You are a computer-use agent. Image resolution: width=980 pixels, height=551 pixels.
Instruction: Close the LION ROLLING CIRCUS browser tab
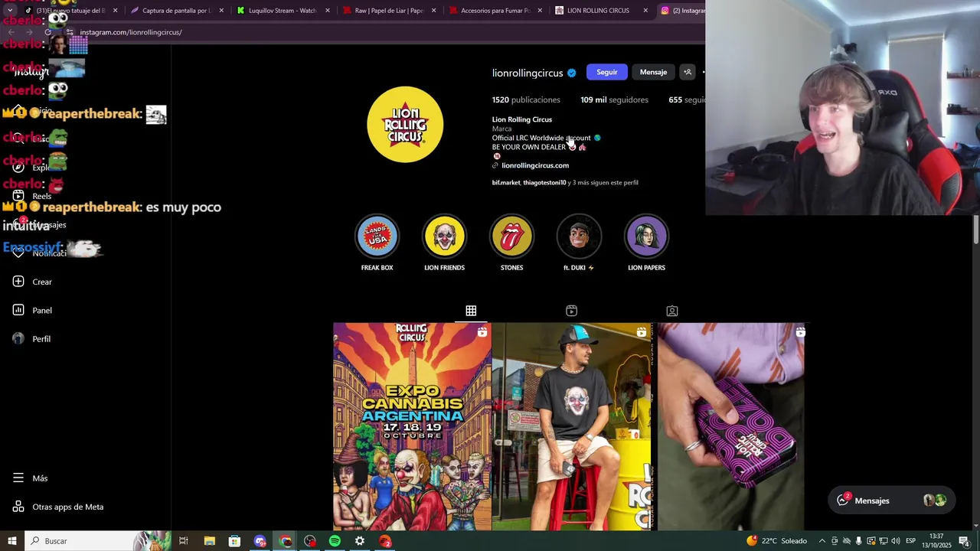(x=645, y=11)
